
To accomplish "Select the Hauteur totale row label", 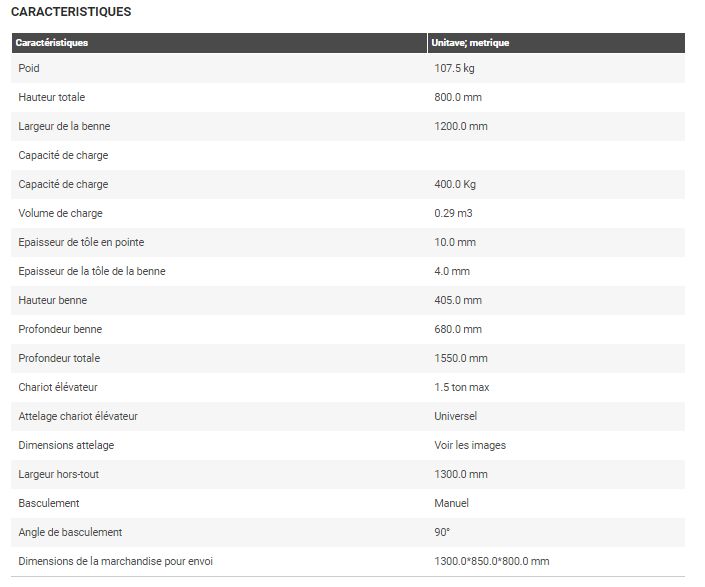I will coord(52,97).
